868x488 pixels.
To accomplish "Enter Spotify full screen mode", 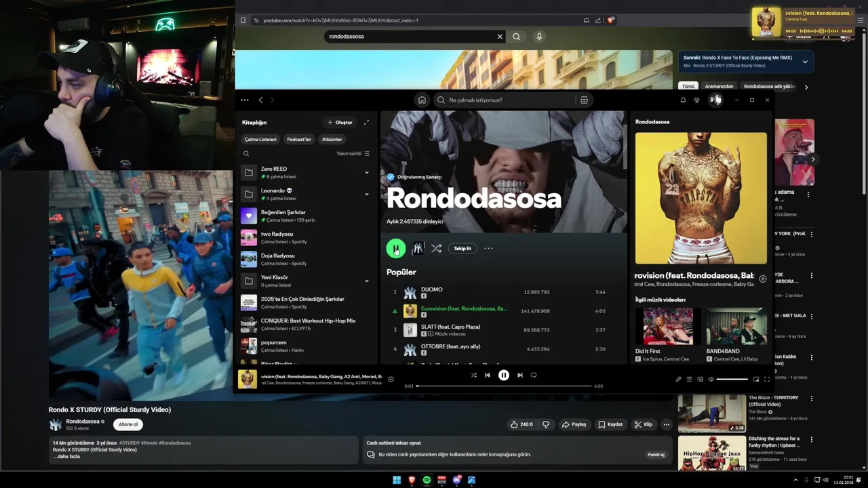I will point(767,380).
